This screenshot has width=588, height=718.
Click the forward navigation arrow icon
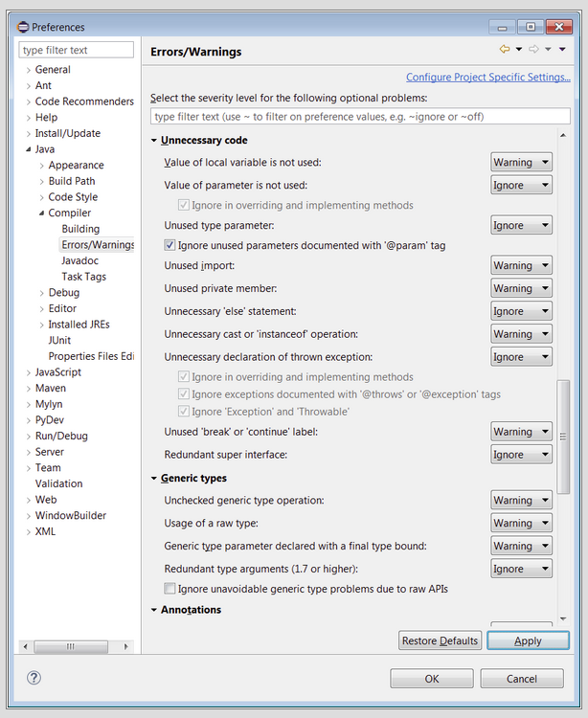533,50
